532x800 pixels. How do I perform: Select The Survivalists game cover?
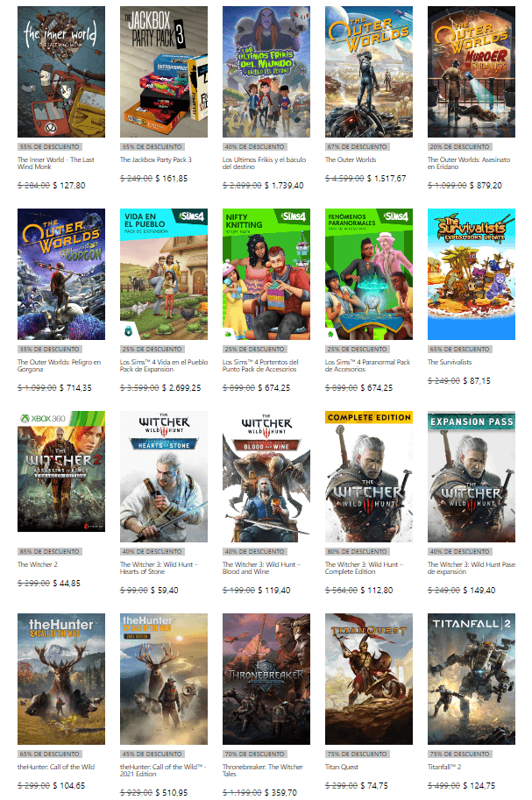[x=472, y=274]
